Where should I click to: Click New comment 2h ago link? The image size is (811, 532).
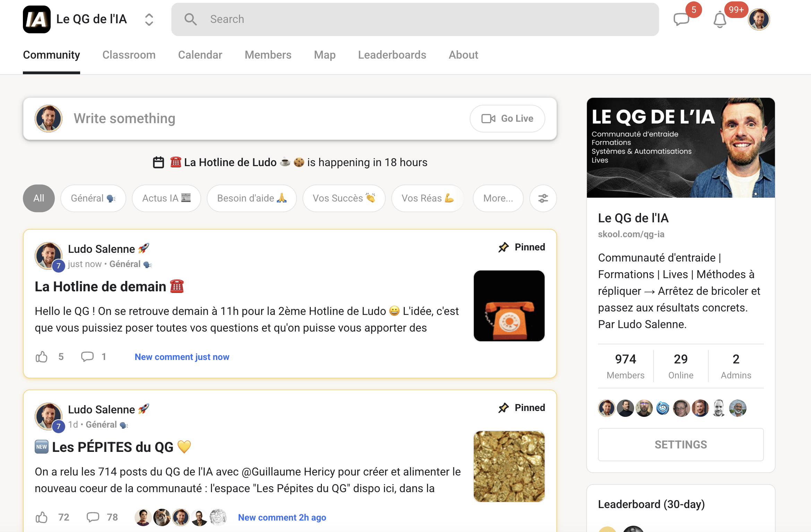point(282,517)
